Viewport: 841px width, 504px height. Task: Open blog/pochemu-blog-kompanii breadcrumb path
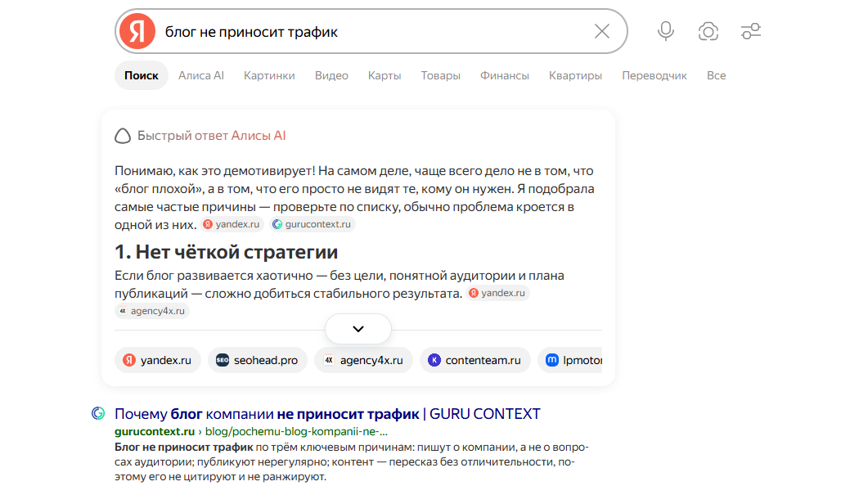click(296, 432)
